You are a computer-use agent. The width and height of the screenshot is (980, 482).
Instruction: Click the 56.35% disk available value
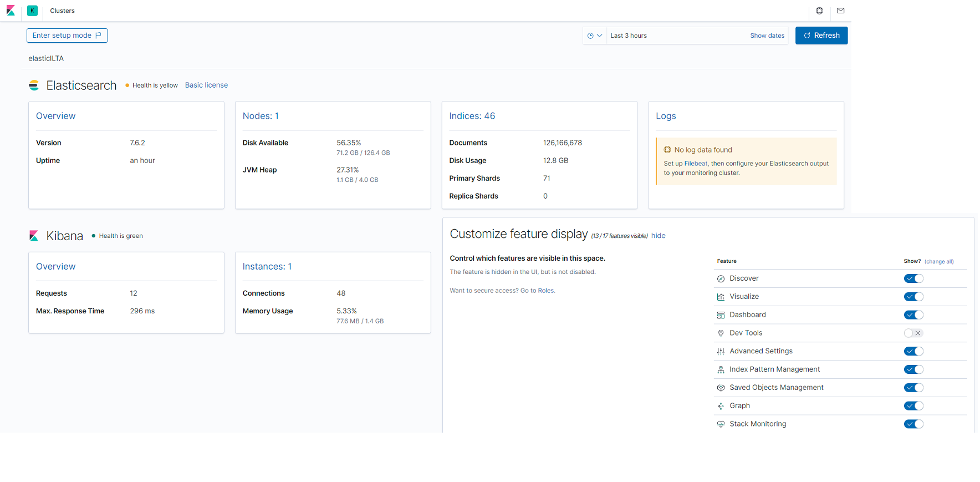(349, 143)
